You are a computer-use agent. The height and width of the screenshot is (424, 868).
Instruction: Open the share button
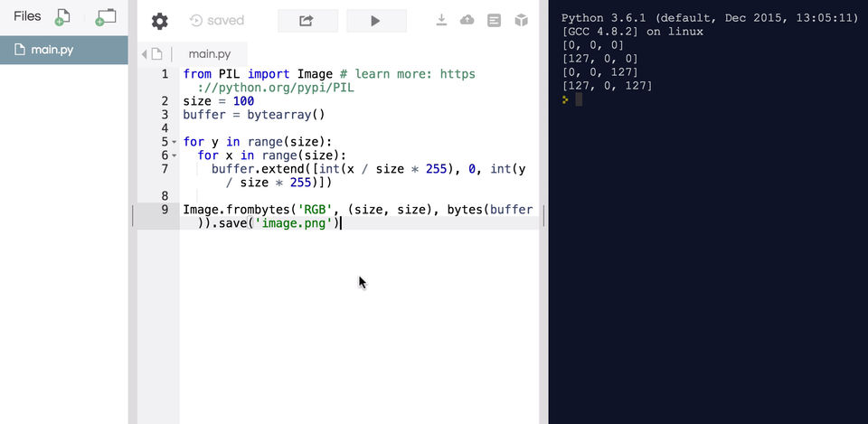pos(307,21)
